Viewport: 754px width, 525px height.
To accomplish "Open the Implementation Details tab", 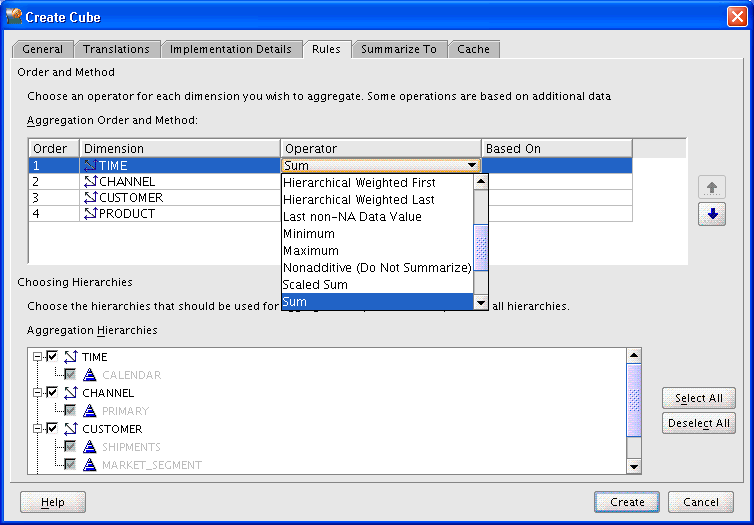I will (231, 49).
